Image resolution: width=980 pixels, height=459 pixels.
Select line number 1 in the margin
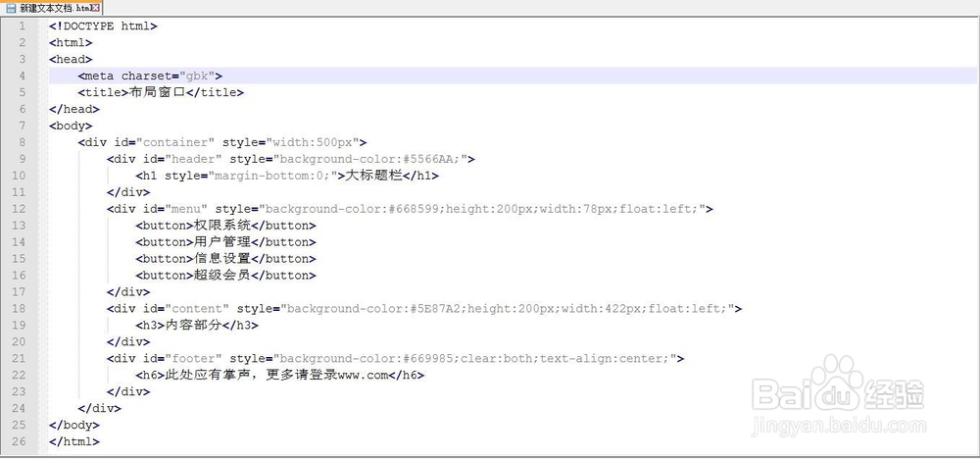[23, 26]
